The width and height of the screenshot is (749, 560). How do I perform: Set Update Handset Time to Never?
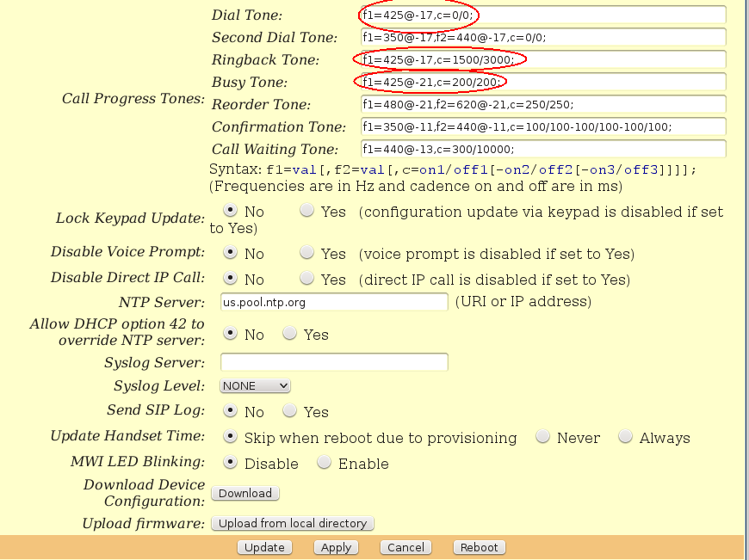click(543, 437)
